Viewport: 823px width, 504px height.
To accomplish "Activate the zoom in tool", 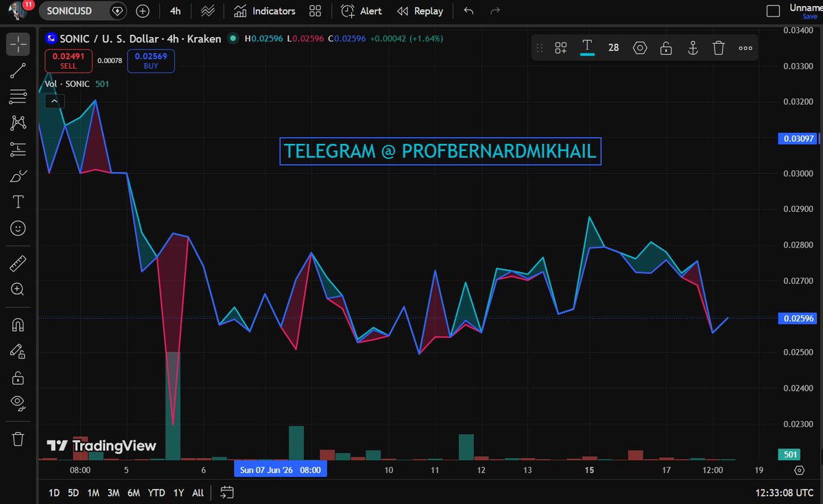I will point(18,289).
